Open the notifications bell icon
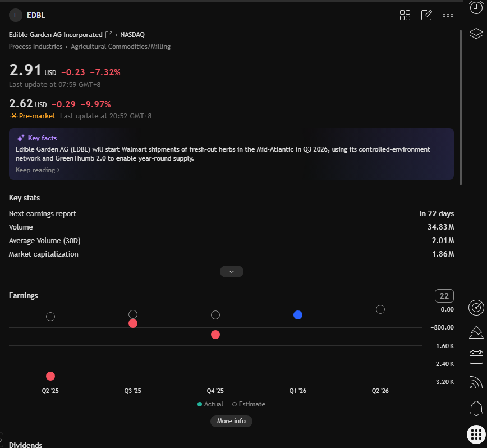Image resolution: width=487 pixels, height=448 pixels. pyautogui.click(x=476, y=408)
